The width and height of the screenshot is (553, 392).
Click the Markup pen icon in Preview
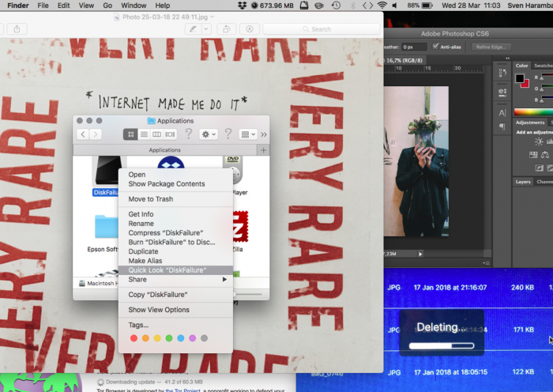coord(193,29)
